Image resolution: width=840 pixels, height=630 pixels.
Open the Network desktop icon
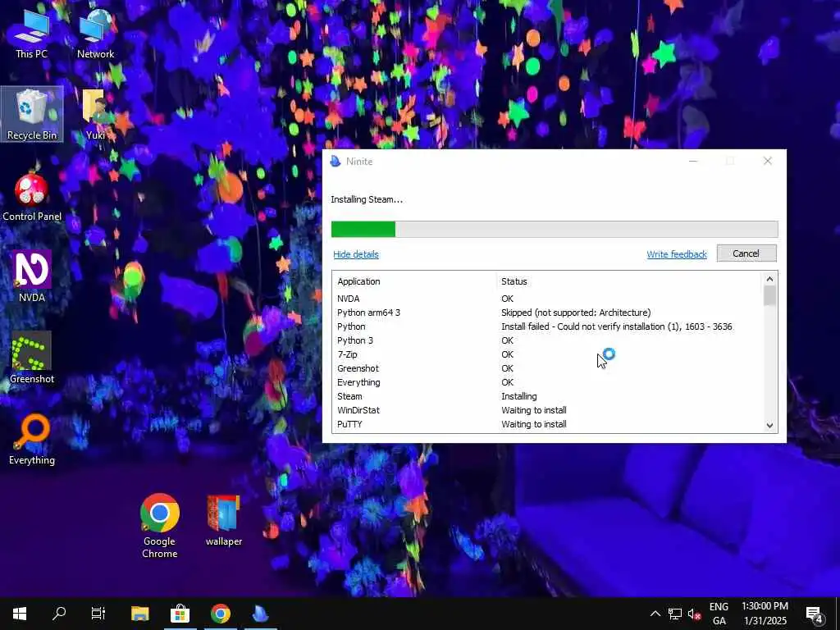tap(95, 33)
